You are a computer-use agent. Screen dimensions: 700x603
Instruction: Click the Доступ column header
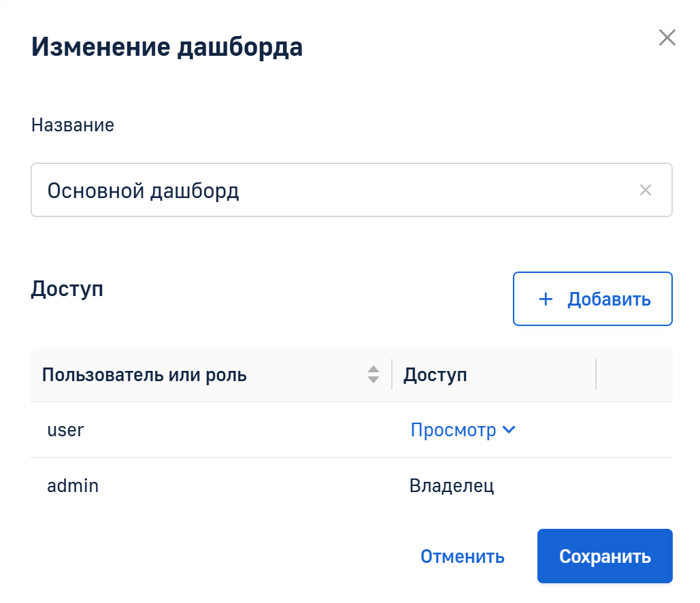tap(435, 375)
